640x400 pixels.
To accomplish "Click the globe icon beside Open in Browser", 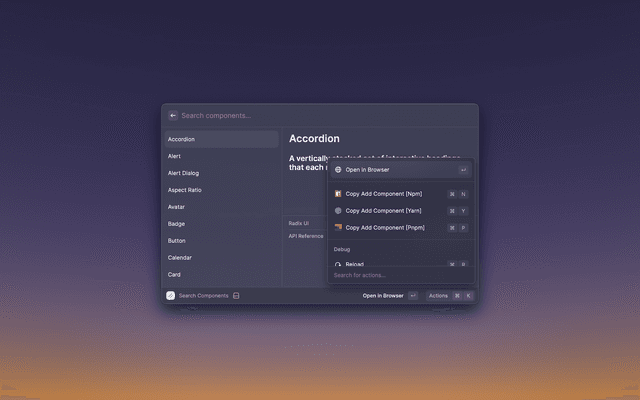I will [338, 170].
